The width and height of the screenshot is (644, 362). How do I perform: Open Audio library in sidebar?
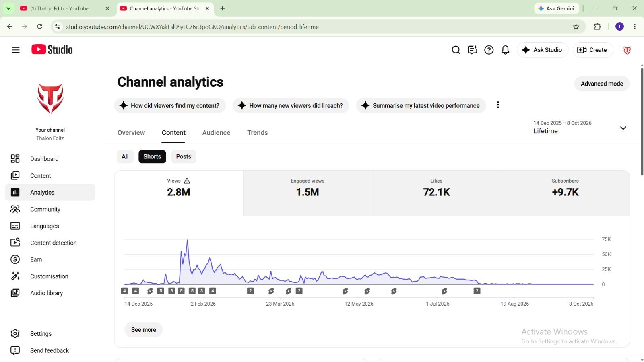pyautogui.click(x=50, y=293)
